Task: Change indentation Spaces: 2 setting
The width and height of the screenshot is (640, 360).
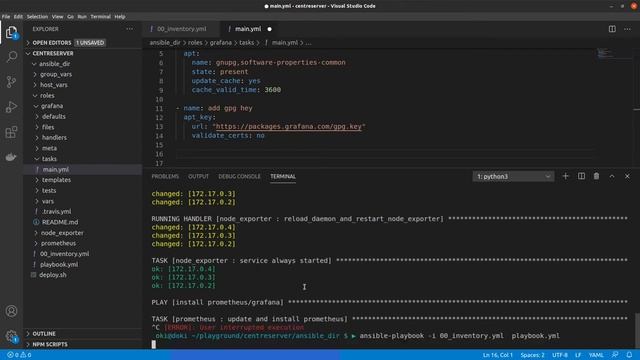Action: [x=532, y=355]
